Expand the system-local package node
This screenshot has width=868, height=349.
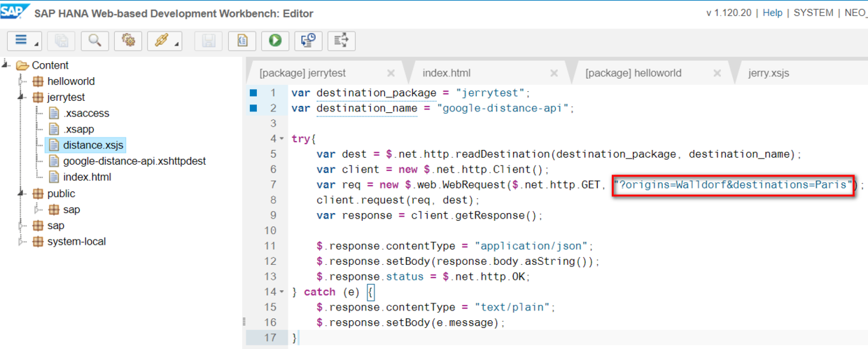click(22, 242)
